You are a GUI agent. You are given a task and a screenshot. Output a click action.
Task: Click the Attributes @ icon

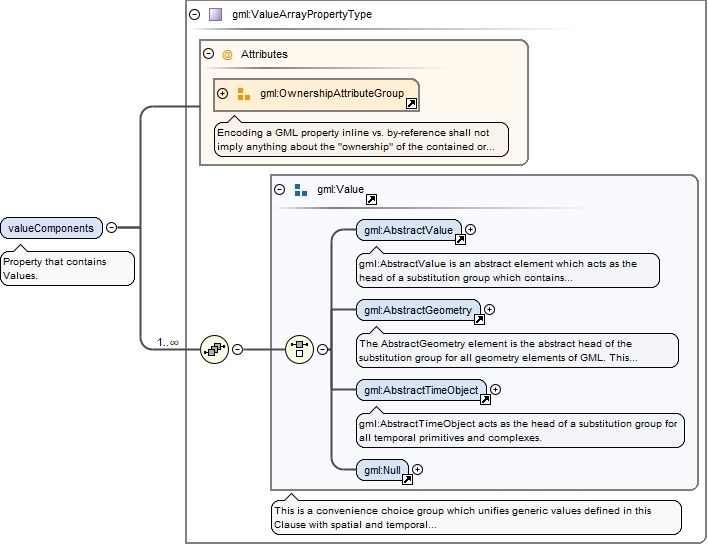click(227, 54)
